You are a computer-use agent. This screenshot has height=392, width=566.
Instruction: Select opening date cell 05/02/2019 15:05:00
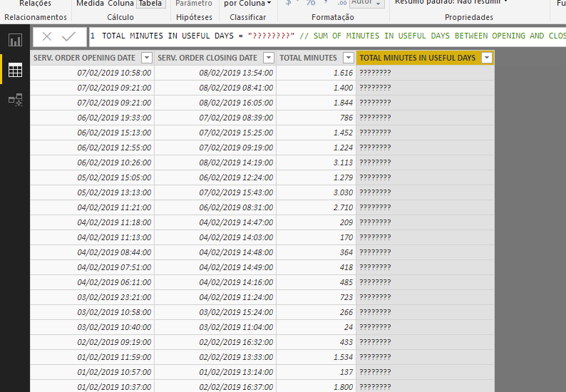[x=93, y=177]
